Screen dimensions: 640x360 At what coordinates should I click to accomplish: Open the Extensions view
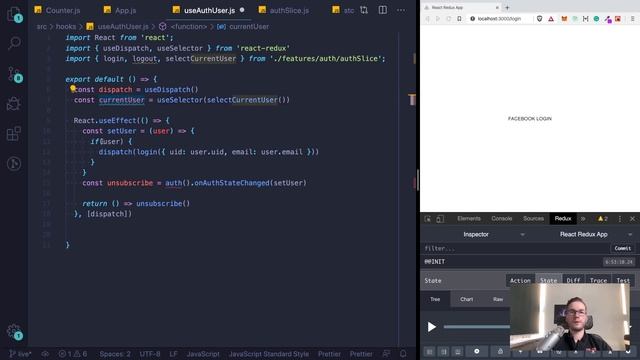[x=14, y=133]
